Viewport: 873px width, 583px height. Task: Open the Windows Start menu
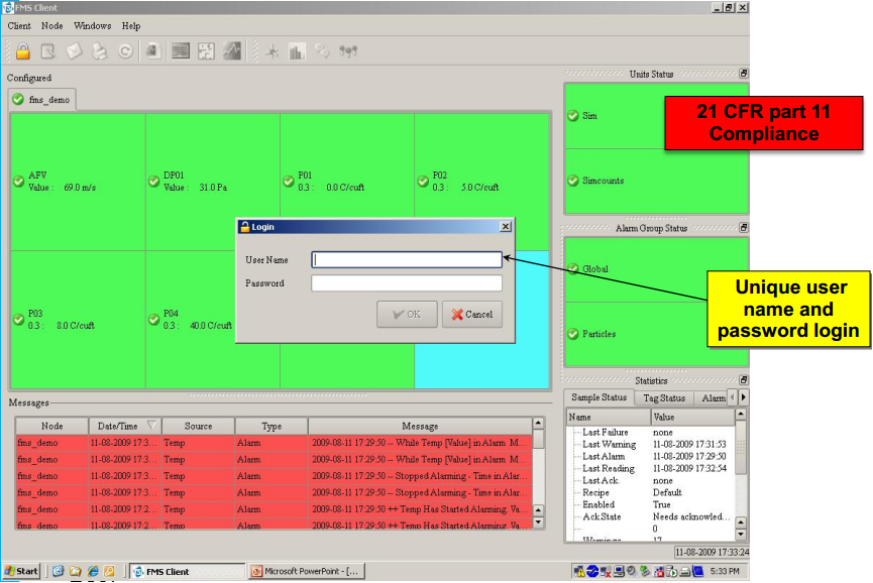point(22,571)
